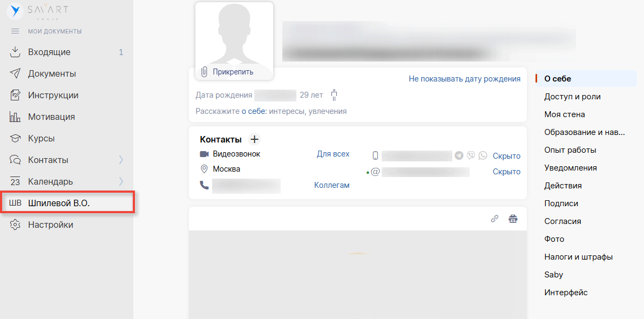Expand the Контакты sidebar chevron
This screenshot has height=319, width=644.
[x=121, y=160]
